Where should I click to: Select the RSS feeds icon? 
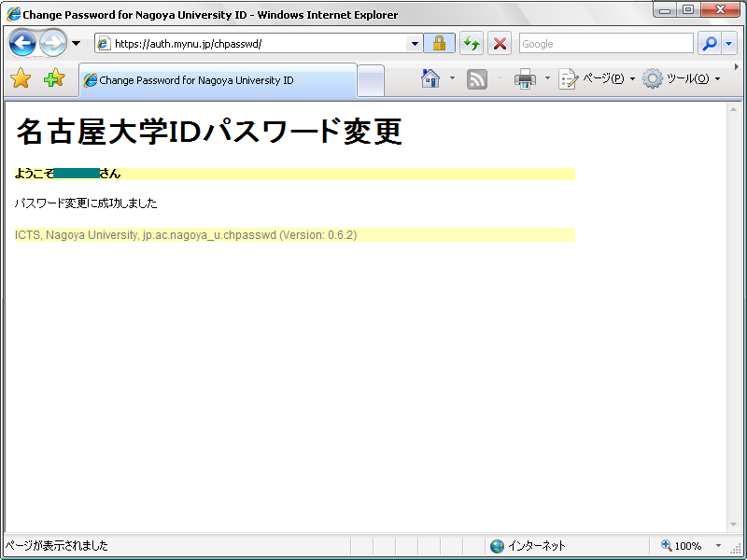[x=476, y=79]
